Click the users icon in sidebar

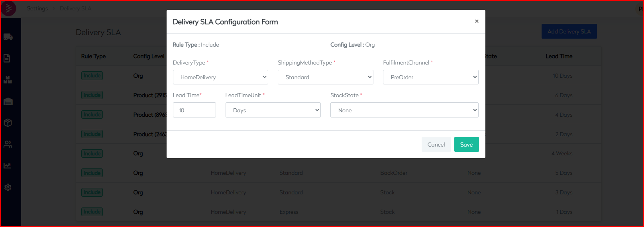pos(8,144)
